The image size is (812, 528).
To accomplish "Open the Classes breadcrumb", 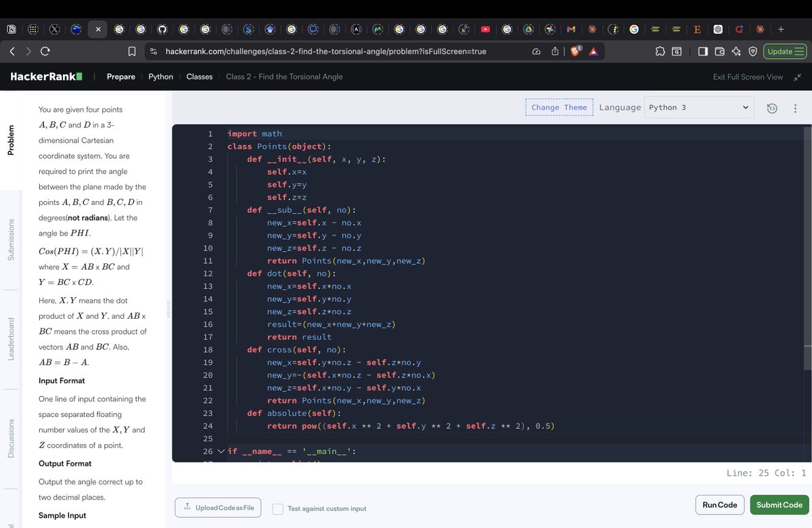I will (200, 76).
